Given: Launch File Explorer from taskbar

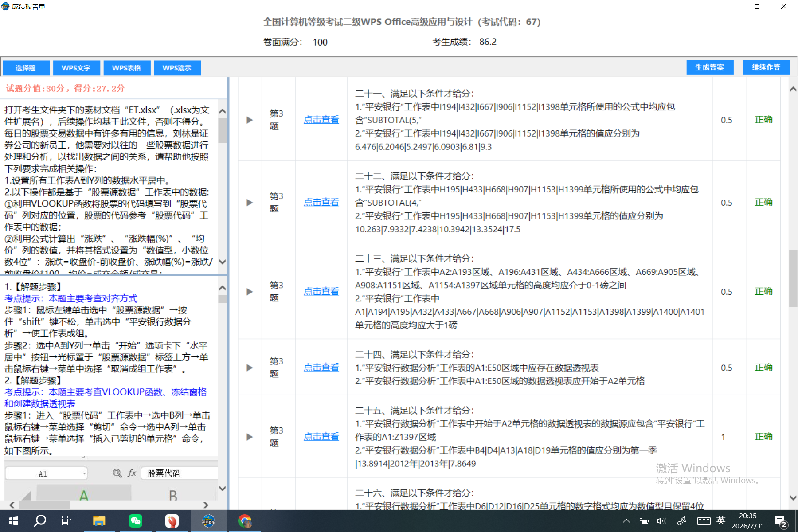Looking at the screenshot, I should [x=99, y=521].
